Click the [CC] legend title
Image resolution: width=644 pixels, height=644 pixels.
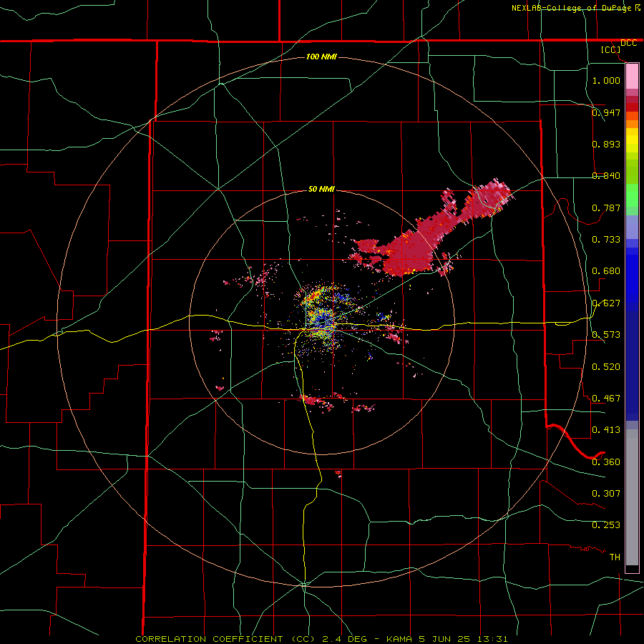tap(610, 49)
